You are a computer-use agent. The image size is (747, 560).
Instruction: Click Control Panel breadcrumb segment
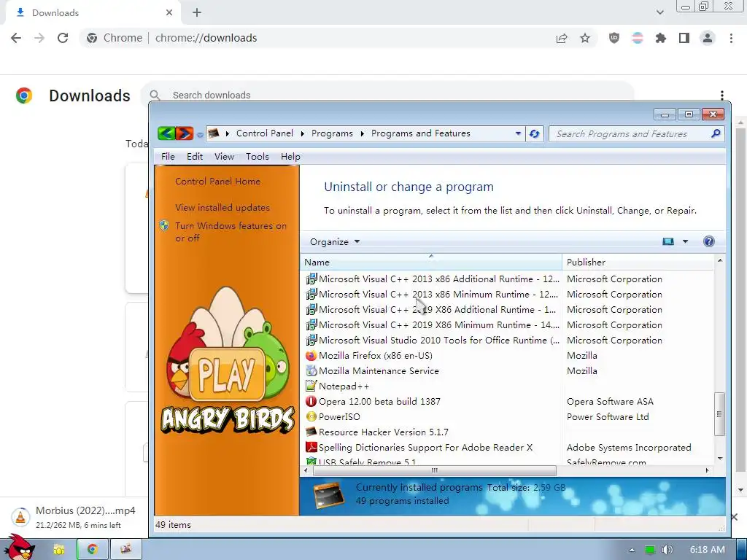tap(264, 133)
